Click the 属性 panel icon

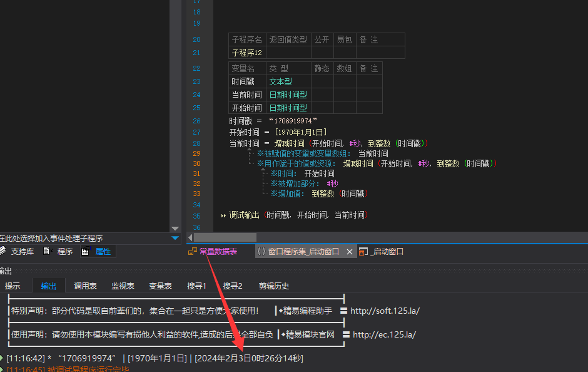tap(85, 252)
